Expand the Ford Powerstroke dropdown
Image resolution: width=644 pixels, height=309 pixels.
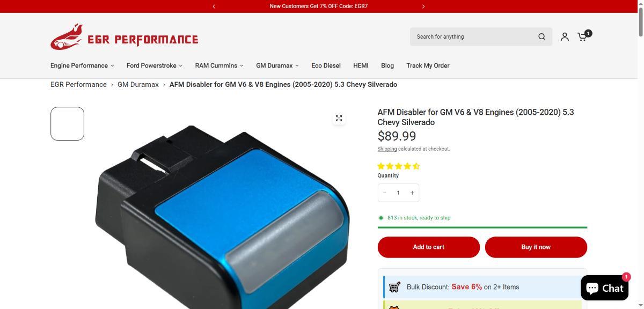click(155, 65)
